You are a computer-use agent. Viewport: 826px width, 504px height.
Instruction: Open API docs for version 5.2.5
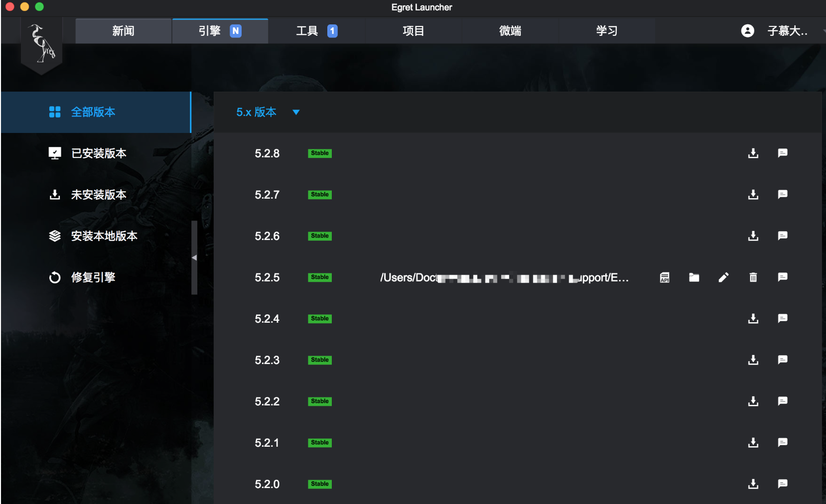pyautogui.click(x=665, y=277)
